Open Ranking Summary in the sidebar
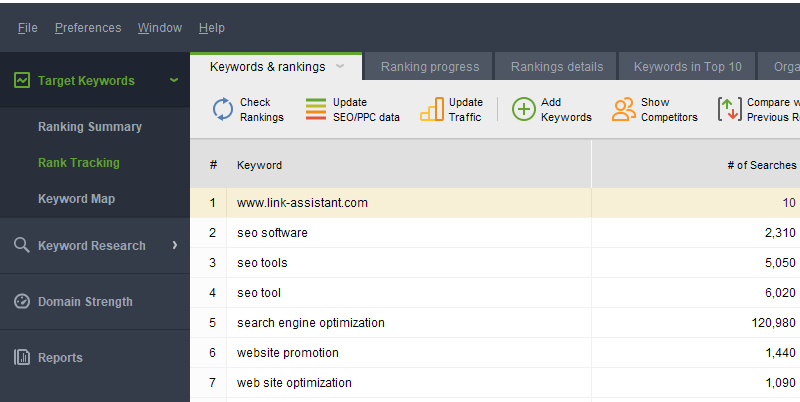800x402 pixels. pyautogui.click(x=90, y=127)
